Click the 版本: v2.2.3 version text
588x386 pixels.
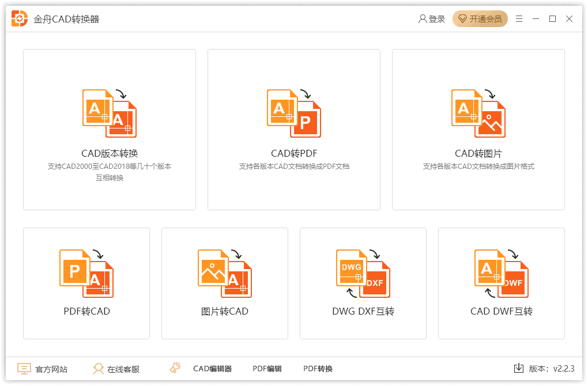pyautogui.click(x=552, y=369)
